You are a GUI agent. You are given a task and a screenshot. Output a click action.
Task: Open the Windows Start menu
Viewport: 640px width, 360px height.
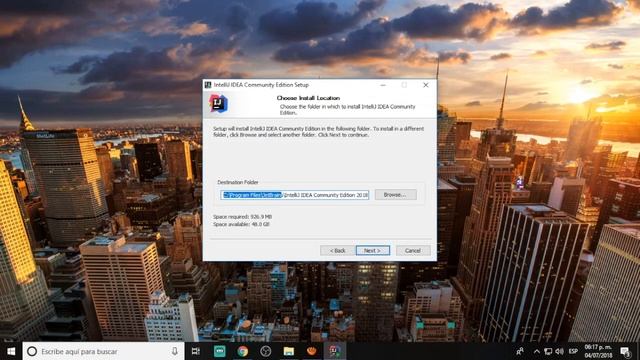click(11, 351)
